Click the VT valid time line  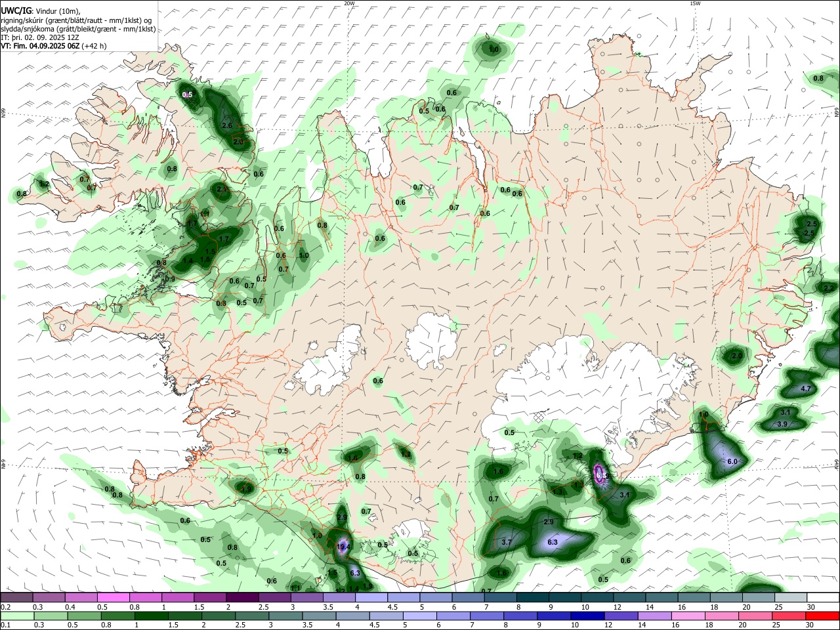click(53, 46)
